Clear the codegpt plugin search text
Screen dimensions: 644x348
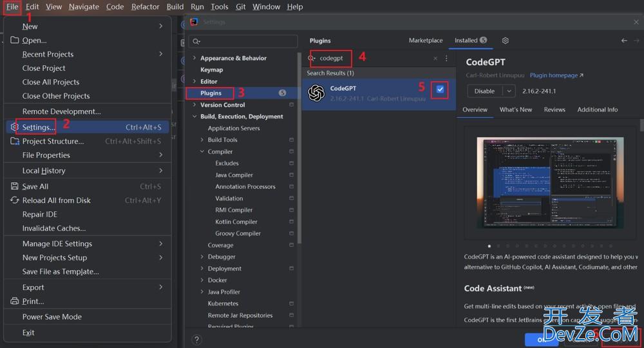435,59
